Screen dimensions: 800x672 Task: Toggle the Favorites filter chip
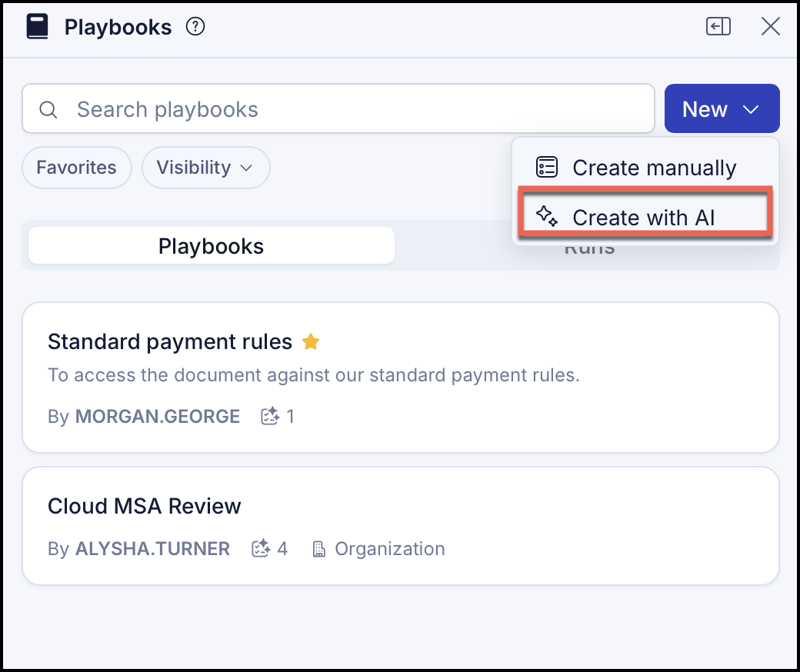point(76,168)
